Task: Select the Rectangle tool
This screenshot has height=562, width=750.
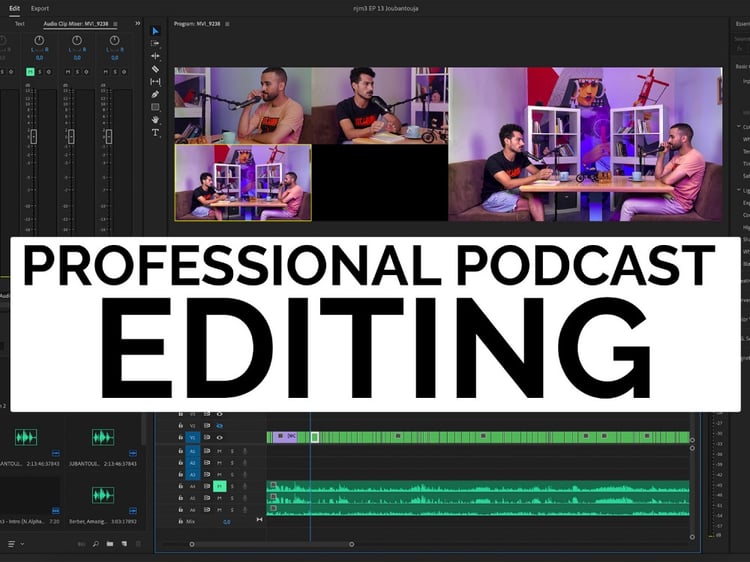Action: (155, 107)
